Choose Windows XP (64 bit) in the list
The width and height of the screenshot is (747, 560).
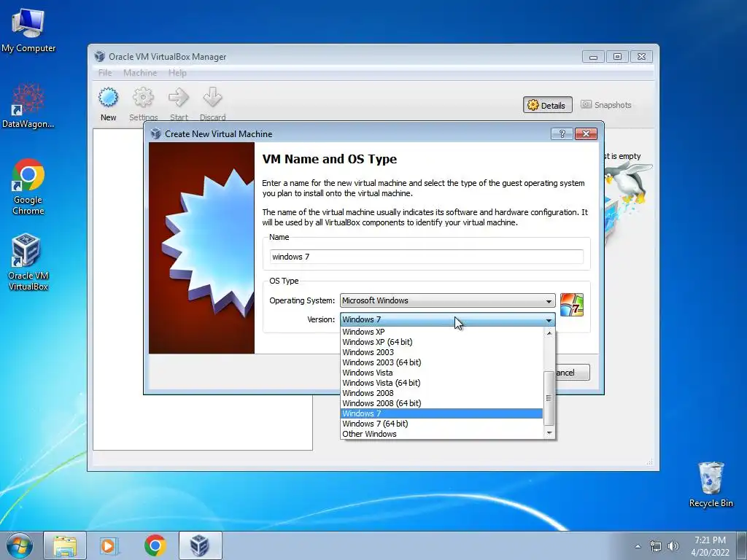(442, 342)
